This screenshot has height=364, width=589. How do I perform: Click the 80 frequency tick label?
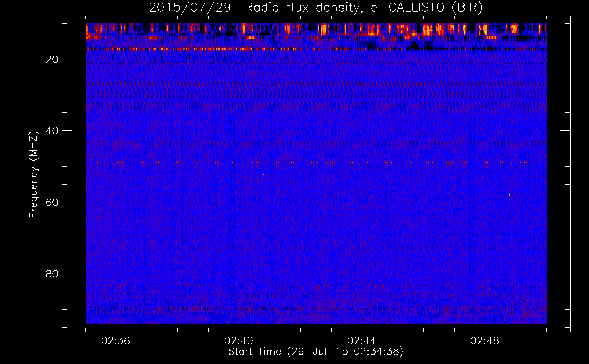[x=52, y=274]
